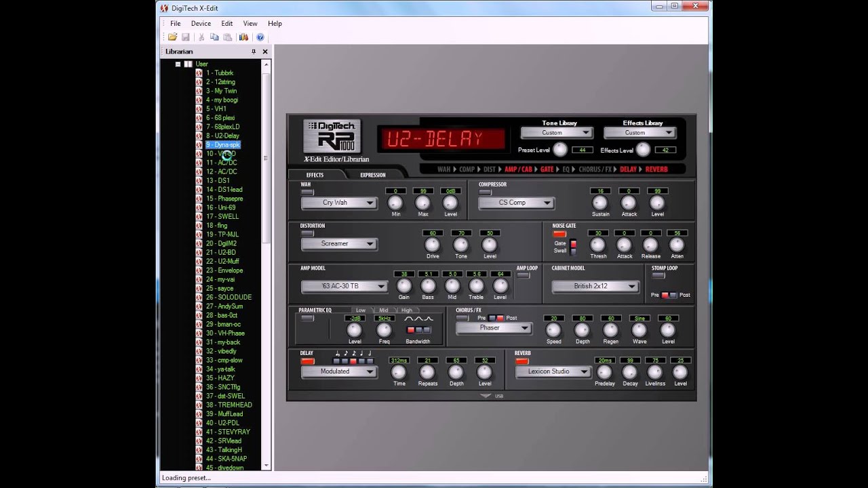The image size is (868, 488).
Task: Toggle the Wah effect on/off switch
Action: coord(307,192)
